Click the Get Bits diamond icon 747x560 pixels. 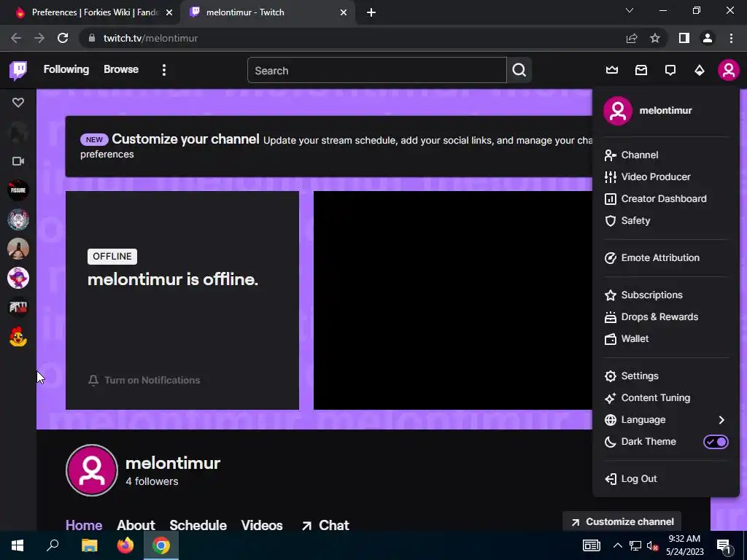[x=699, y=71]
